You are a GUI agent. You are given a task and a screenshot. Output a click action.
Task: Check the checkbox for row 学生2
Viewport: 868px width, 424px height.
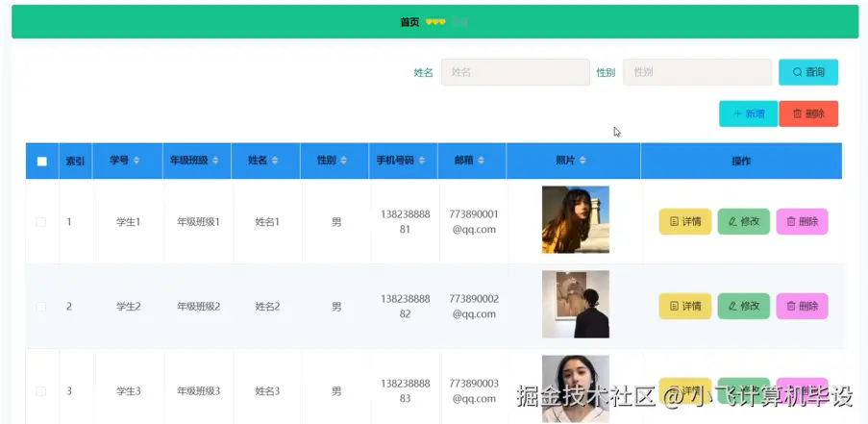[41, 307]
